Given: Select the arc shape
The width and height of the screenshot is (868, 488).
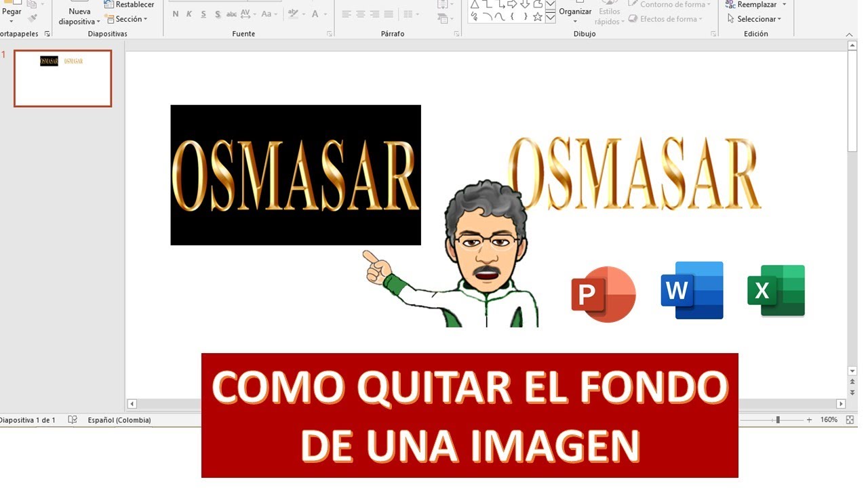Looking at the screenshot, I should (x=487, y=17).
